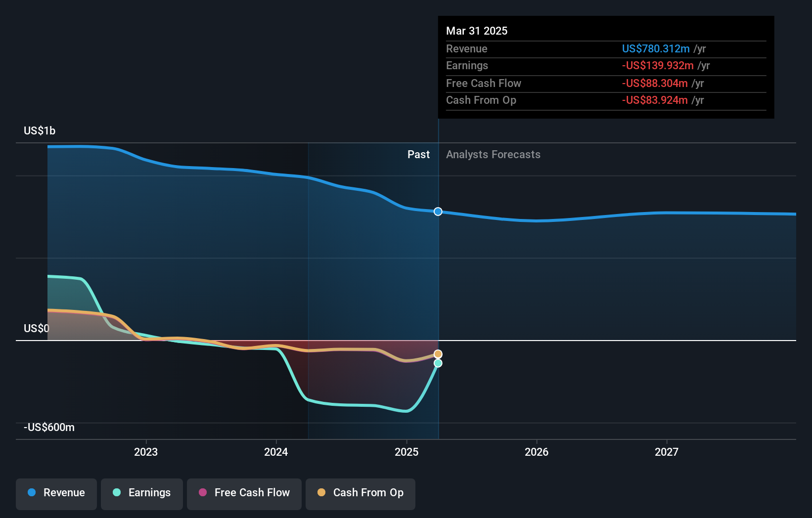812x518 pixels.
Task: Click the US$0 y-axis label
Action: tap(37, 328)
